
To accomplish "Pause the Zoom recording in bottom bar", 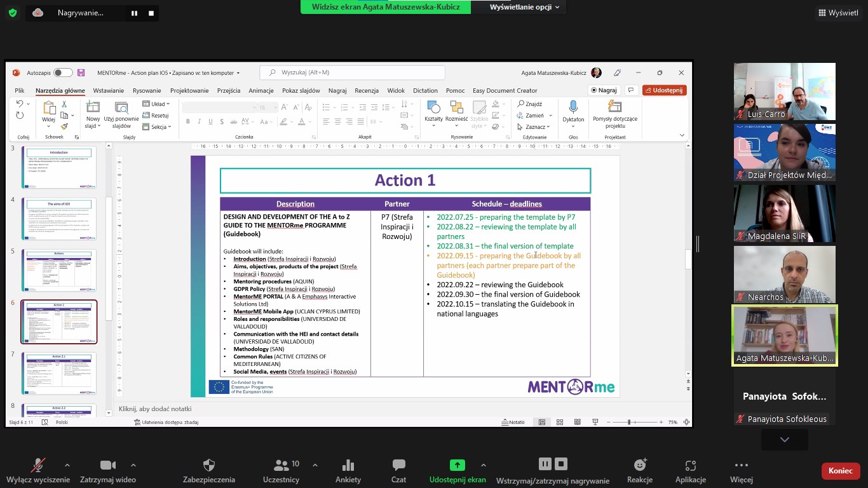I will 545,464.
